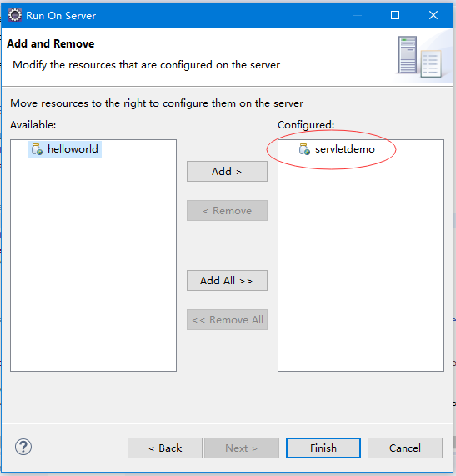The height and width of the screenshot is (476, 456).
Task: Confirm the wizard with Finish
Action: (x=323, y=448)
